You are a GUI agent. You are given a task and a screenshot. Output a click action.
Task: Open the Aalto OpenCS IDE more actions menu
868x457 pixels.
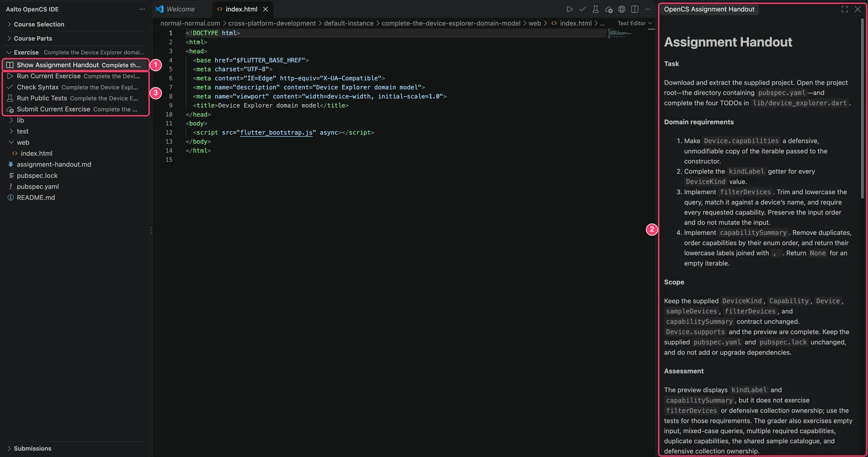142,9
